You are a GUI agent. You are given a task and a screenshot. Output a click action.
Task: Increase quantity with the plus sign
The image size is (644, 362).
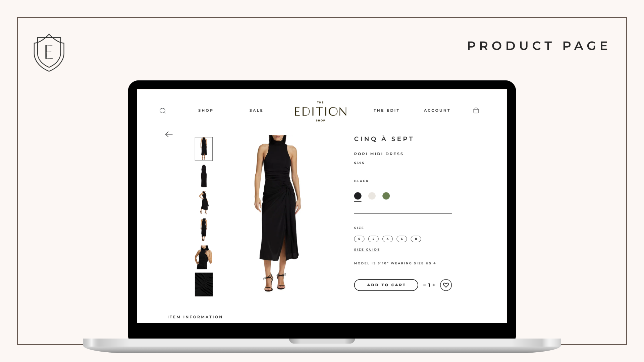click(434, 285)
